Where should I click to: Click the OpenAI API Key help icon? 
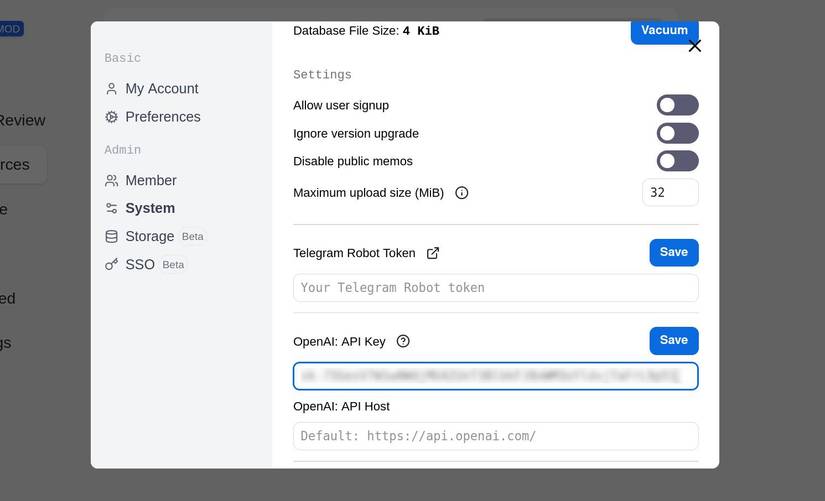403,341
